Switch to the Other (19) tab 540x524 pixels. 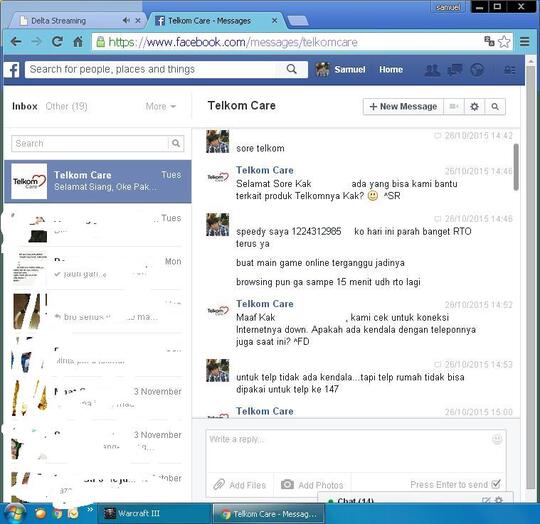[x=66, y=106]
